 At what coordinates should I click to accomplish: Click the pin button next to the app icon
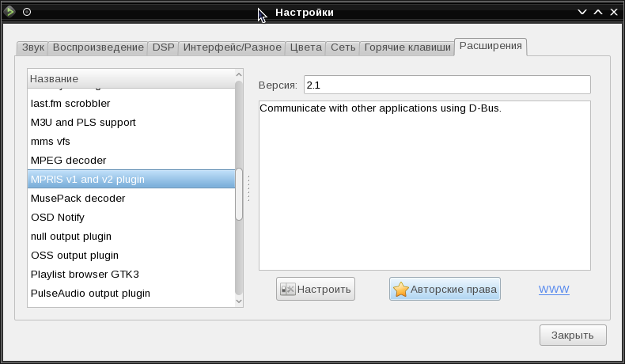[x=27, y=12]
